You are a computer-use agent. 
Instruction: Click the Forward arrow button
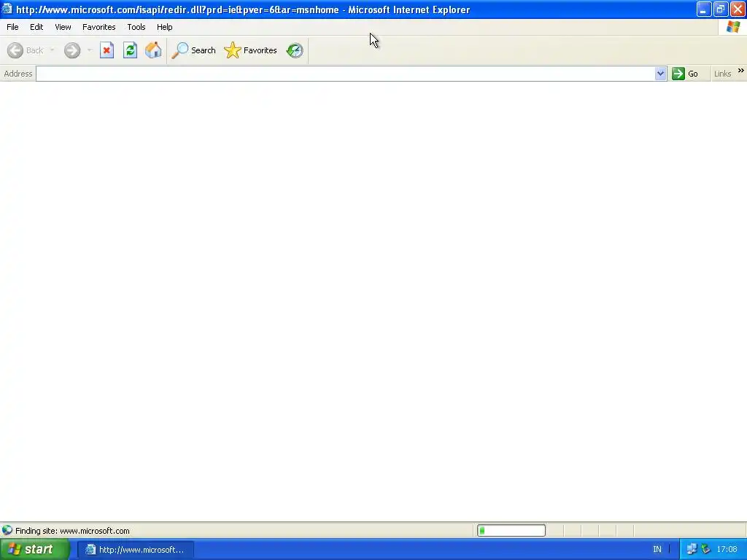pyautogui.click(x=72, y=50)
